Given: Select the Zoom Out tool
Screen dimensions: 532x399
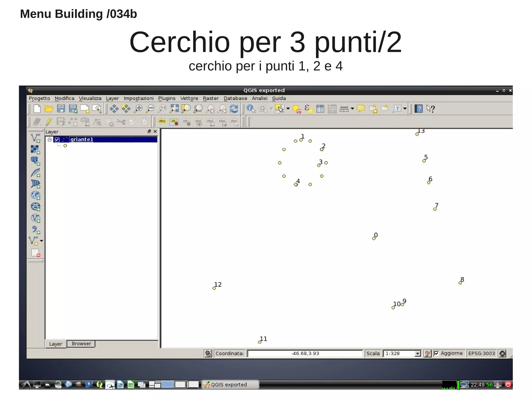Looking at the screenshot, I should pos(150,109).
